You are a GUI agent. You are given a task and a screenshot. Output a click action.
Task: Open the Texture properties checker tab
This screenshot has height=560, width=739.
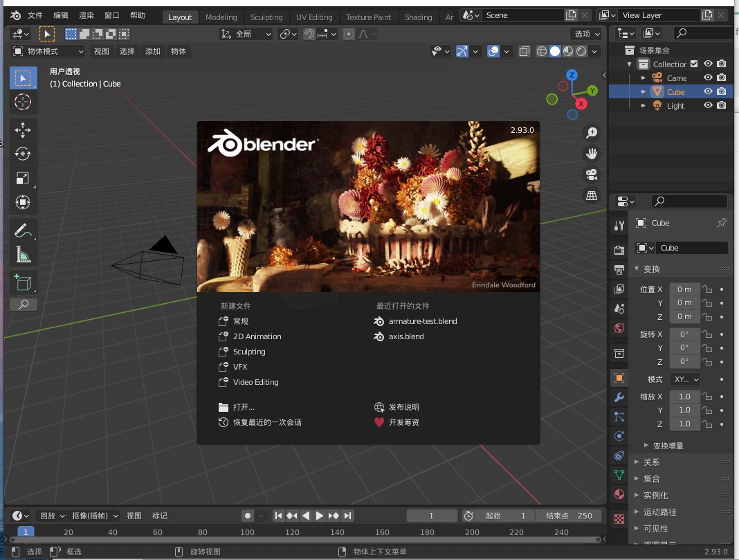tap(619, 519)
